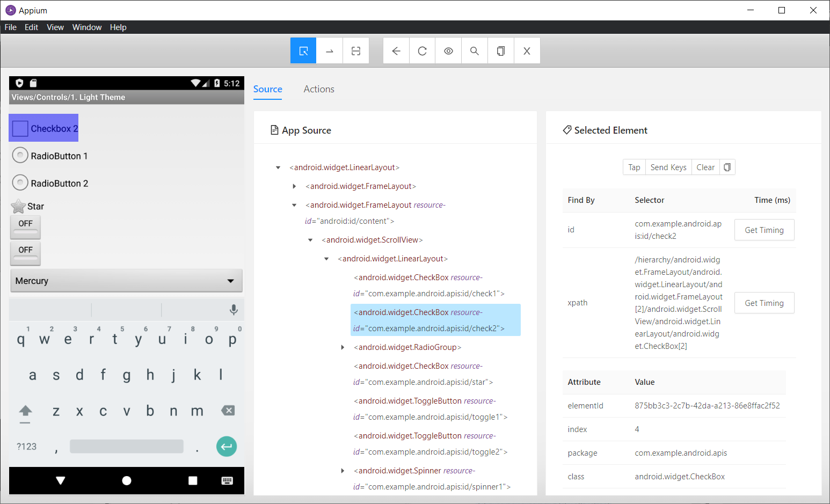Start recording via the eye icon
The height and width of the screenshot is (504, 830).
click(x=448, y=50)
